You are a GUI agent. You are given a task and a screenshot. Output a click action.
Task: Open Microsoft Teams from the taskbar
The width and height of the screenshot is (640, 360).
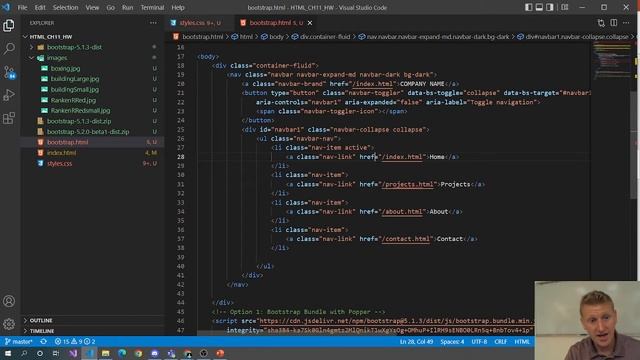click(x=171, y=353)
